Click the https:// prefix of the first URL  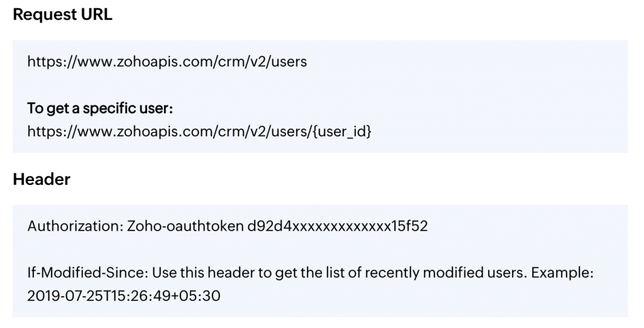pos(52,62)
